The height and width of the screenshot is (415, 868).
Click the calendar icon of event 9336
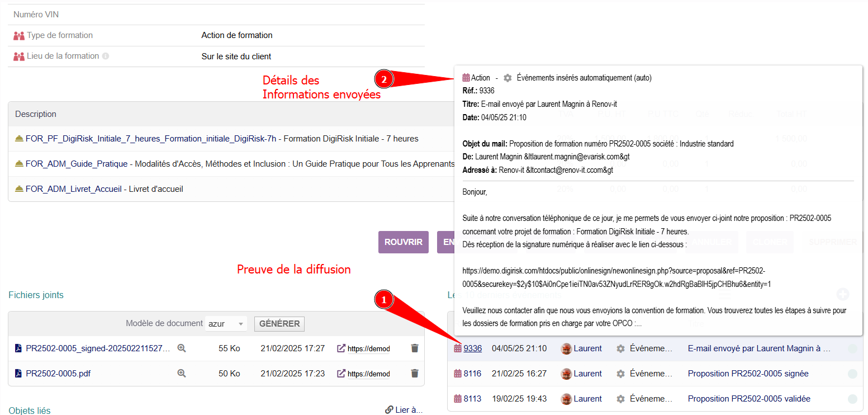click(458, 348)
